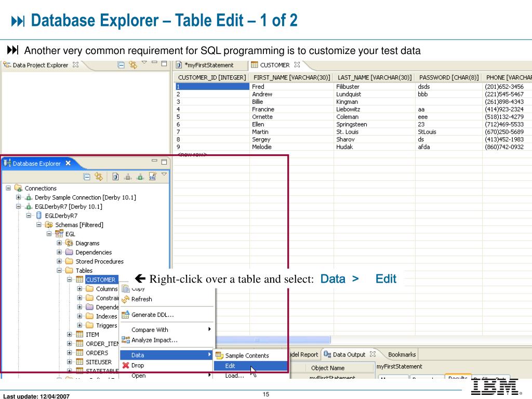Viewport: 532px width, 399px height.
Task: Collapse the EGLDerbyR7 [Derby 10.1] connection node
Action: coord(18,206)
